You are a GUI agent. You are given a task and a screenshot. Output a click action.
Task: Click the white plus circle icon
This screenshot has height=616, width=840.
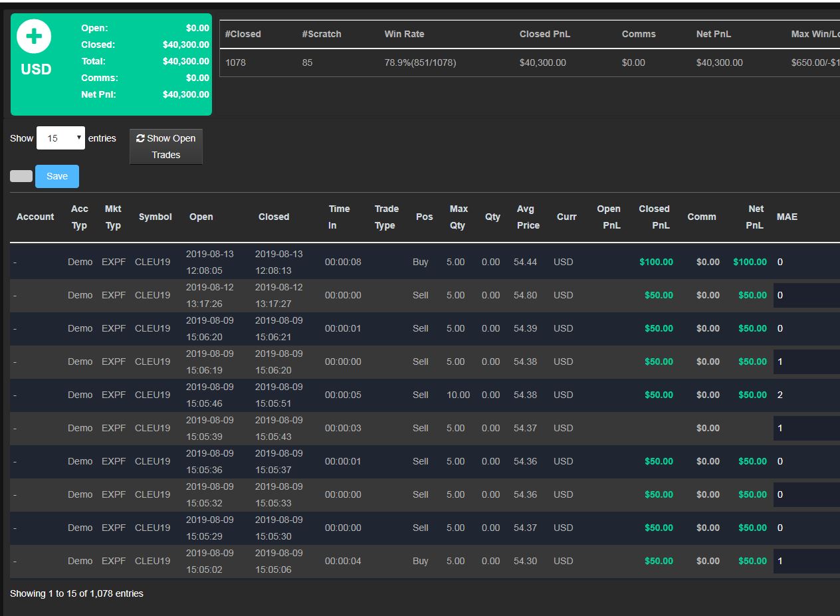pos(34,36)
